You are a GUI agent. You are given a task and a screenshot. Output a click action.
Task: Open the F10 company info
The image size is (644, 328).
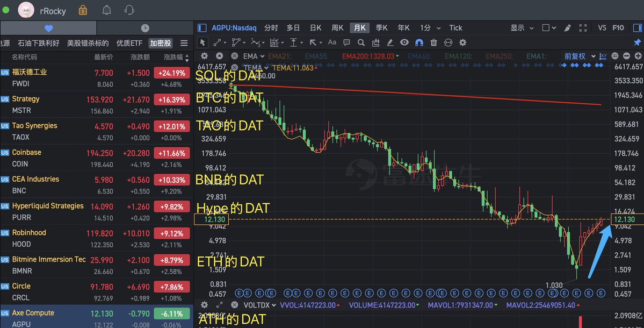[618, 27]
